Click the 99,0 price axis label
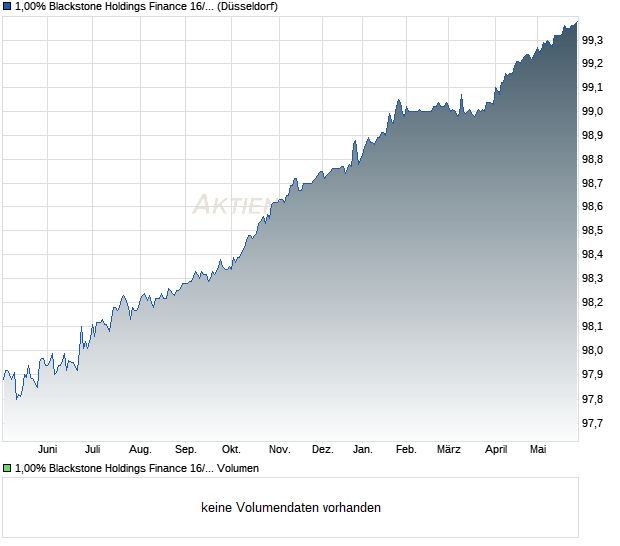Viewport: 620px width, 546px height. (x=592, y=111)
